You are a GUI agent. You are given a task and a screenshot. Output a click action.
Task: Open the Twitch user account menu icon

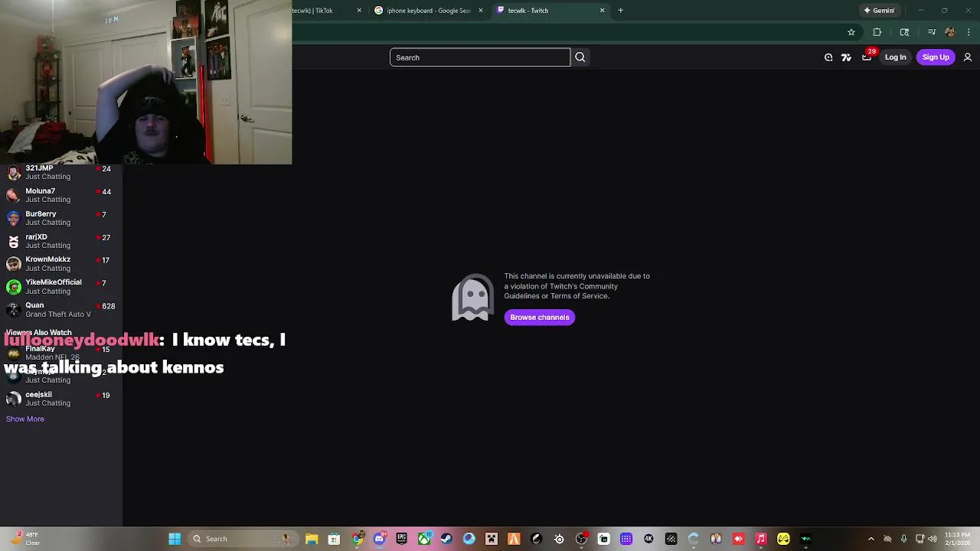click(x=968, y=57)
